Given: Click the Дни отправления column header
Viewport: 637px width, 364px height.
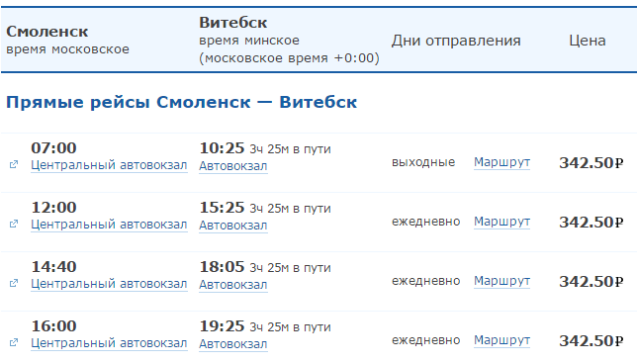Looking at the screenshot, I should pyautogui.click(x=456, y=41).
